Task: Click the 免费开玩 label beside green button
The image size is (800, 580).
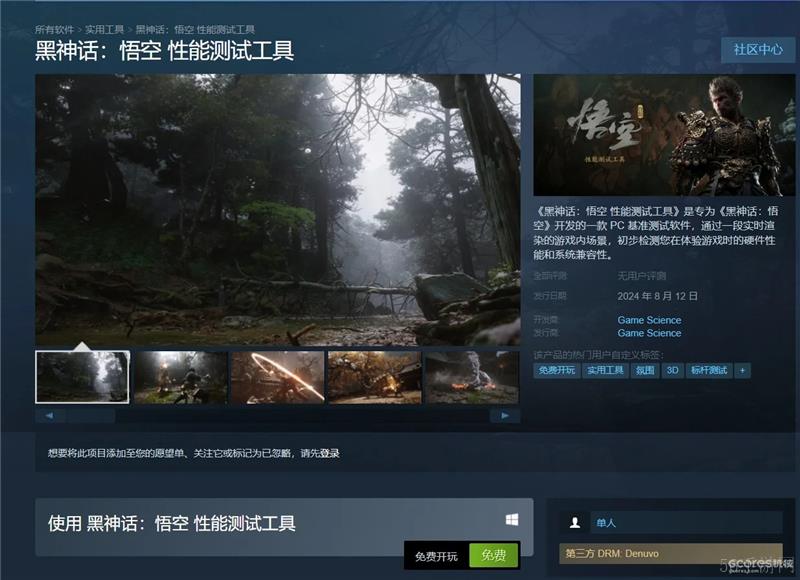Action: pos(436,556)
